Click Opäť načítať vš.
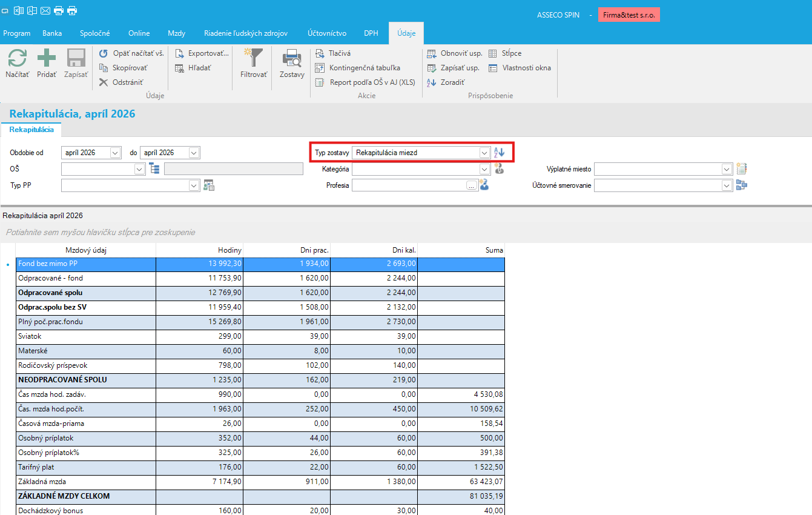The height and width of the screenshot is (515, 812). click(131, 53)
